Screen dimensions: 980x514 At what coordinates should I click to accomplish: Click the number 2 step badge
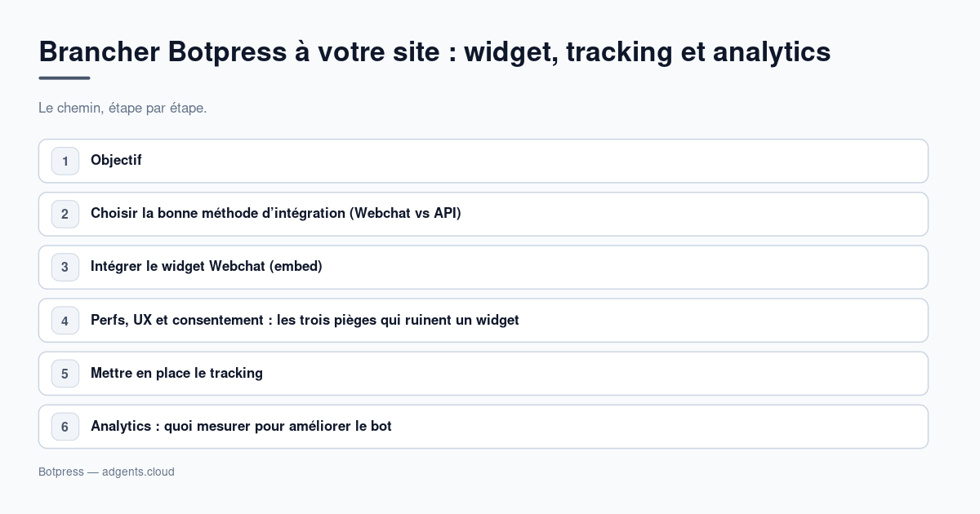pos(65,214)
